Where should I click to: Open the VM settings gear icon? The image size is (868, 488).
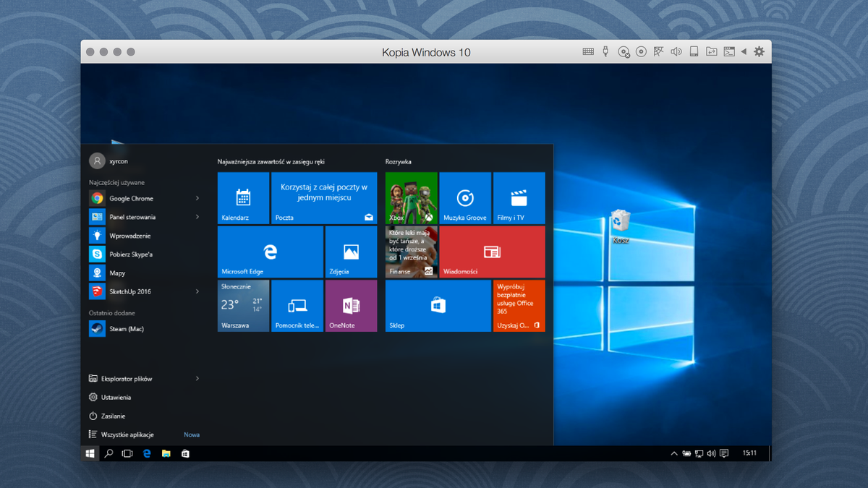(759, 52)
